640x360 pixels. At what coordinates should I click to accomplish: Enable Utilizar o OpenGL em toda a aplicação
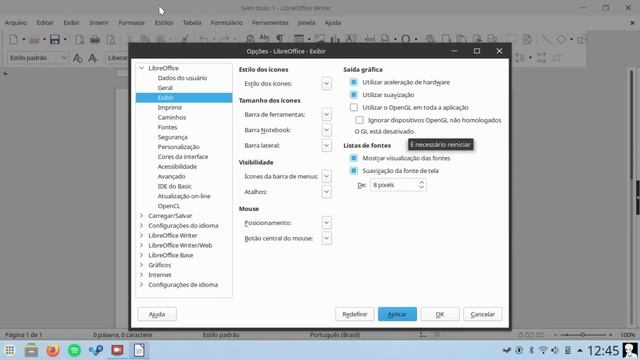(x=354, y=108)
